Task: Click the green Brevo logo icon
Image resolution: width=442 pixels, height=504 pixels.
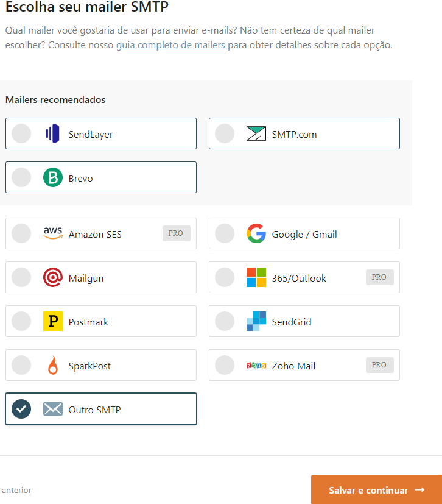Action: coord(53,177)
